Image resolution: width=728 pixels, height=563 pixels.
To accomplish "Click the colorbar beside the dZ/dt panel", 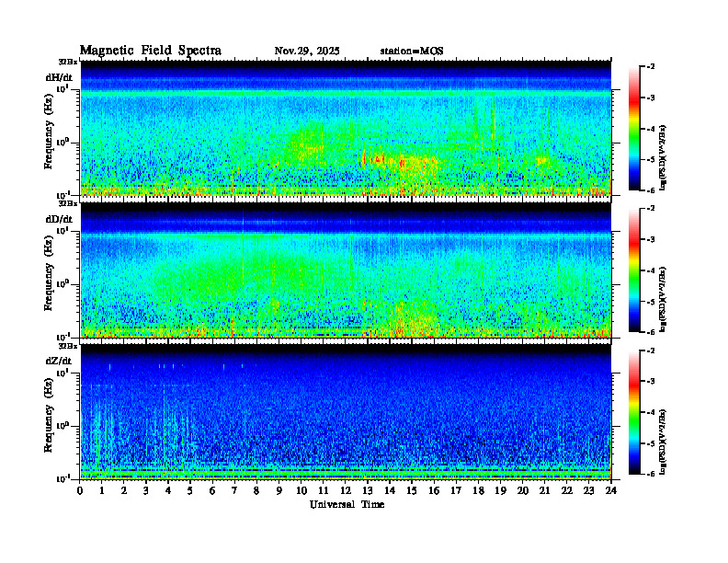I will 634,412.
